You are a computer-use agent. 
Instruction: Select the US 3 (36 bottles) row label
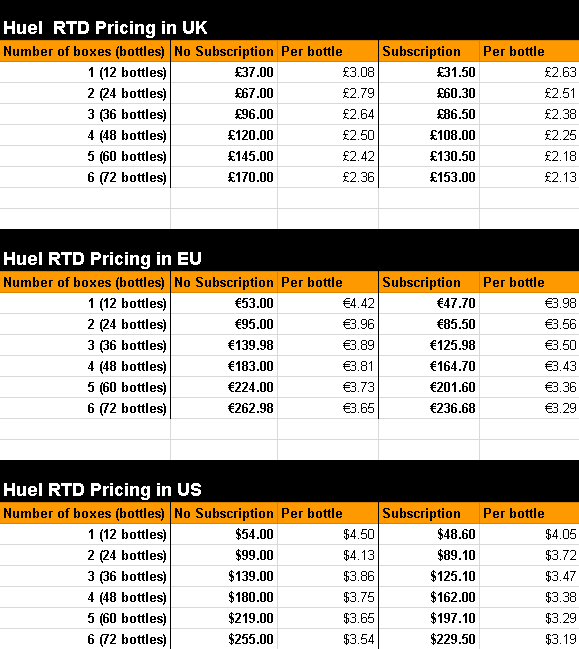click(x=85, y=577)
